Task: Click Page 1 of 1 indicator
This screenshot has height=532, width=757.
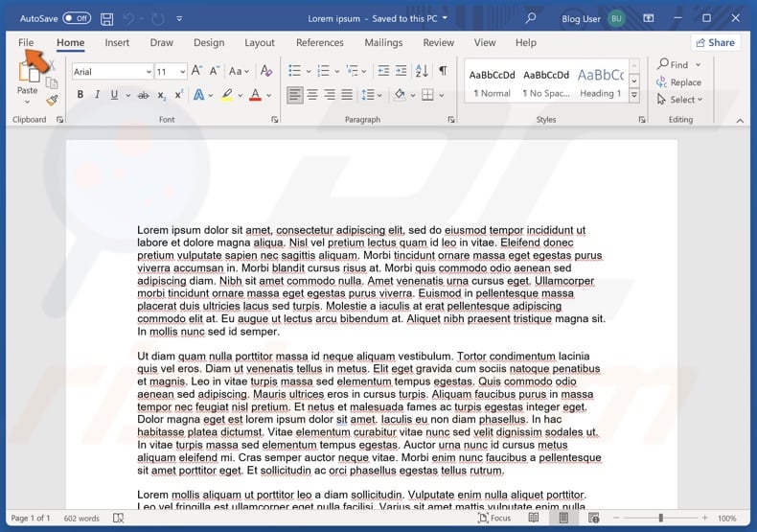Action: (31, 518)
